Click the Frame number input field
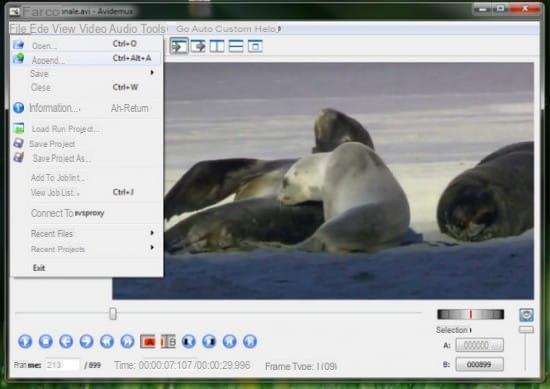The height and width of the screenshot is (389, 550). (x=62, y=365)
